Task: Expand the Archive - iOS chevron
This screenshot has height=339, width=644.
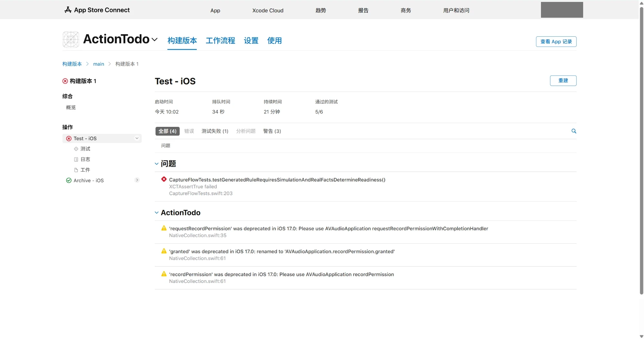Action: coord(137,180)
